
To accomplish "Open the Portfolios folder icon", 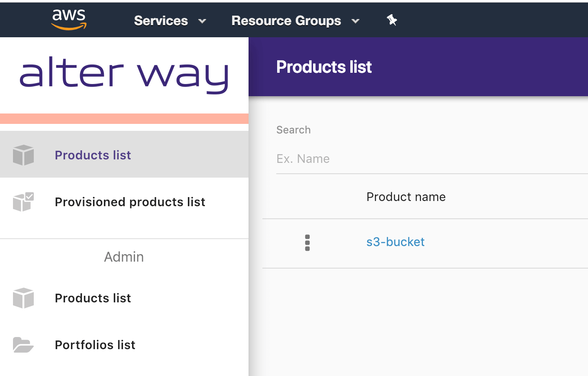I will [23, 345].
